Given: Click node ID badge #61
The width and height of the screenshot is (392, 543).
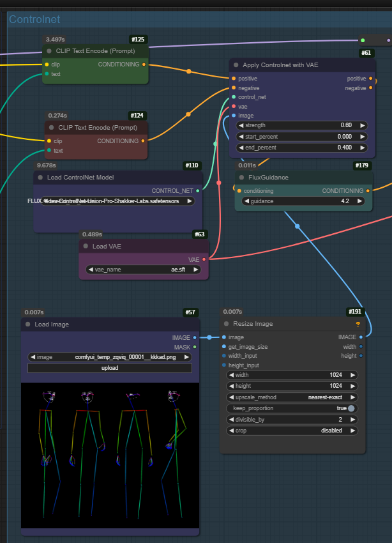Looking at the screenshot, I should (x=366, y=53).
